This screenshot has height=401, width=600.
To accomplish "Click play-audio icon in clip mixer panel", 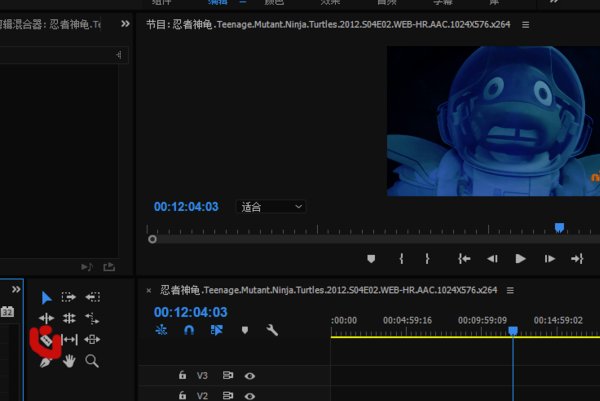I will pos(87,267).
